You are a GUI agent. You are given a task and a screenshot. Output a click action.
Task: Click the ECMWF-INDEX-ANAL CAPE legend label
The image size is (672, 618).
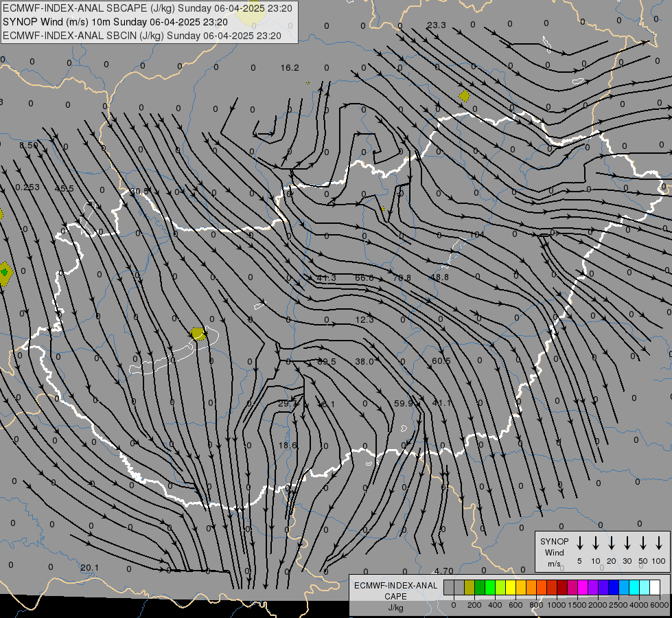click(x=395, y=591)
